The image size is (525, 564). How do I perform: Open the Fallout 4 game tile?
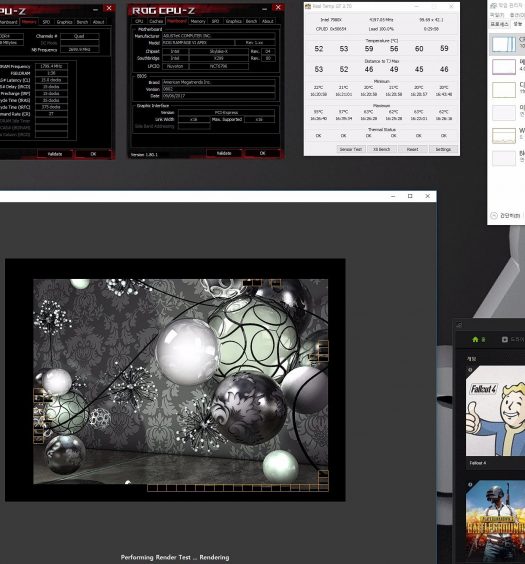[496, 411]
